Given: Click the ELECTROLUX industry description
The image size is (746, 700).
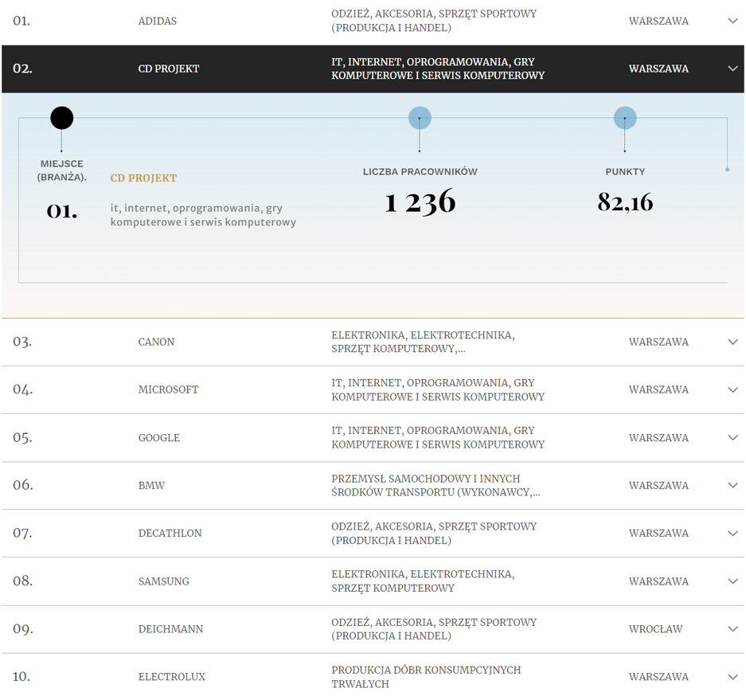Looking at the screenshot, I should pyautogui.click(x=426, y=677).
